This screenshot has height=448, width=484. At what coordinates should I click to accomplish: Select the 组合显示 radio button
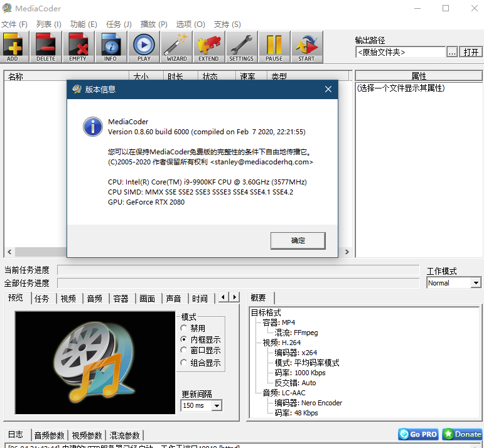(x=184, y=363)
